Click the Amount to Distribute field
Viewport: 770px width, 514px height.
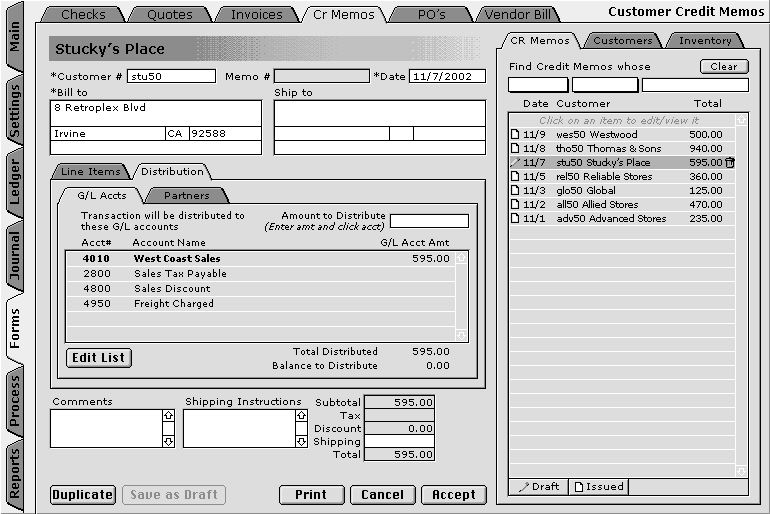[429, 221]
